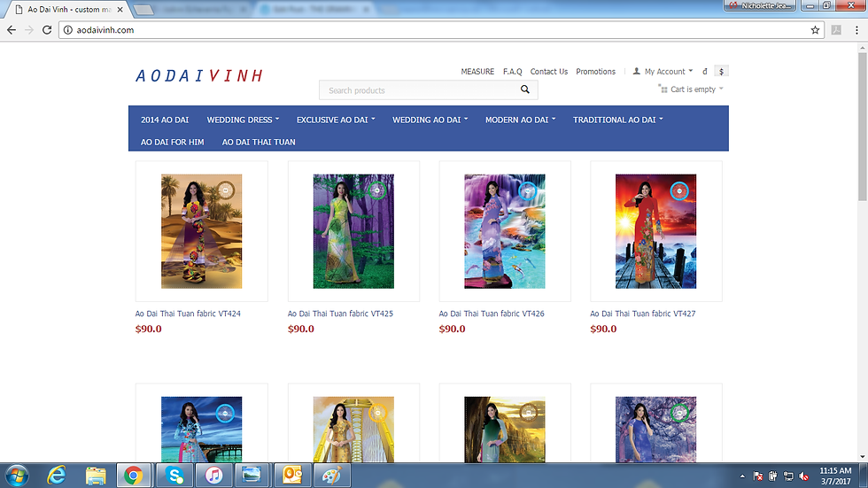Open Chrome three-dot menu
Viewport: 868px width, 488px height.
856,30
